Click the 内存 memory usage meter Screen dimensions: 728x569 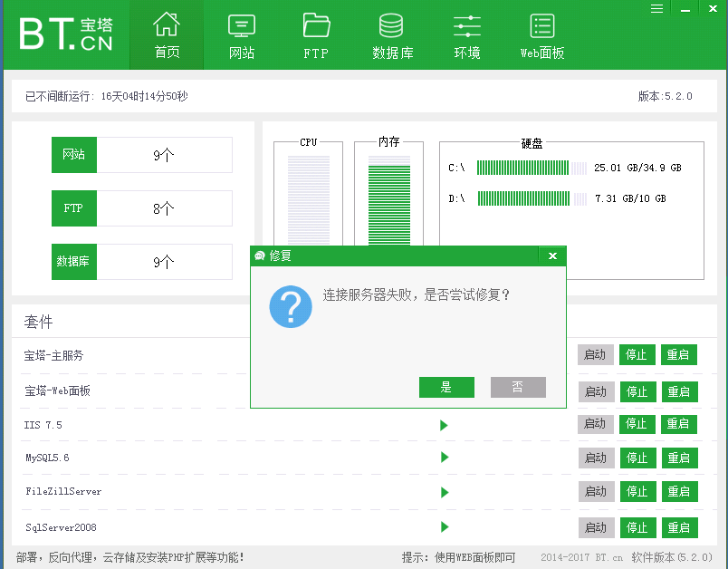389,199
